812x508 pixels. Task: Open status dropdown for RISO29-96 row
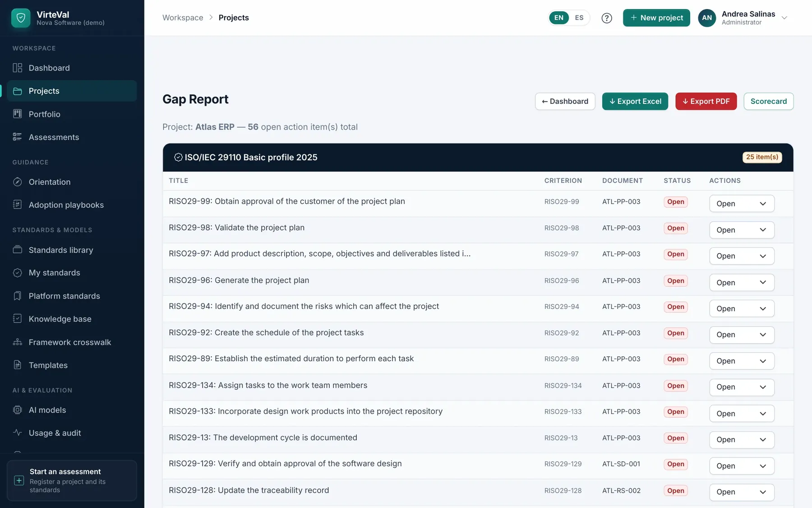click(742, 283)
